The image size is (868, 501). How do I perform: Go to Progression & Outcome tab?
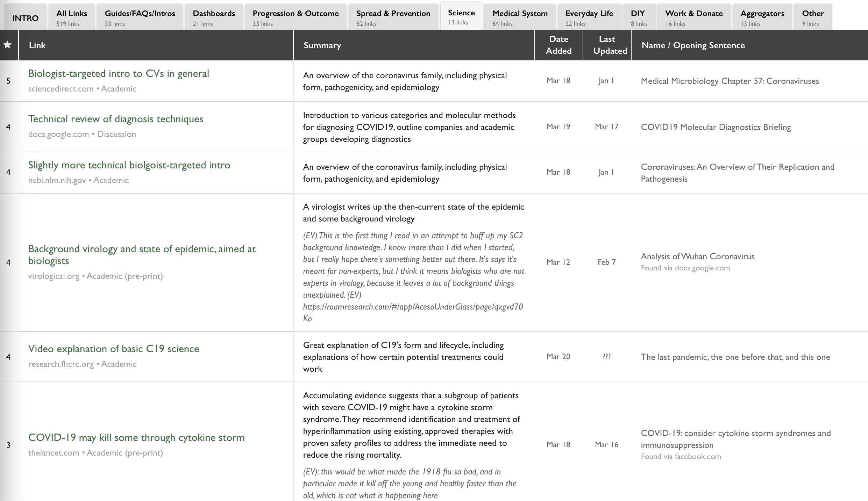pyautogui.click(x=296, y=17)
